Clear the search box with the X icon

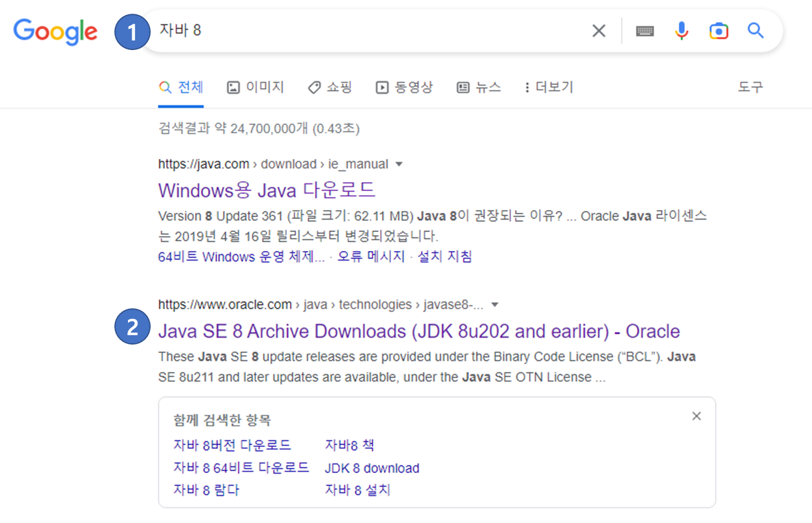coord(599,31)
